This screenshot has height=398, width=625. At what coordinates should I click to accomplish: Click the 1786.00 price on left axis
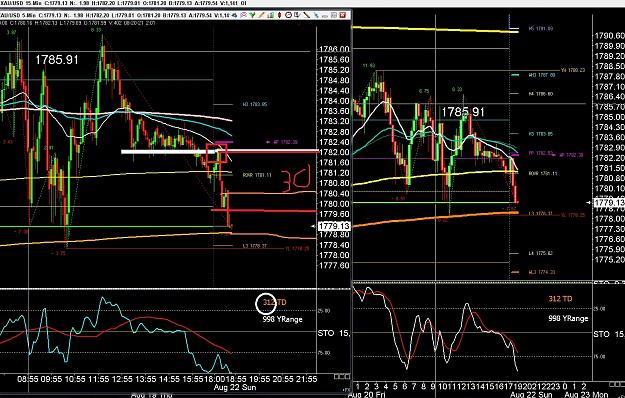(334, 49)
